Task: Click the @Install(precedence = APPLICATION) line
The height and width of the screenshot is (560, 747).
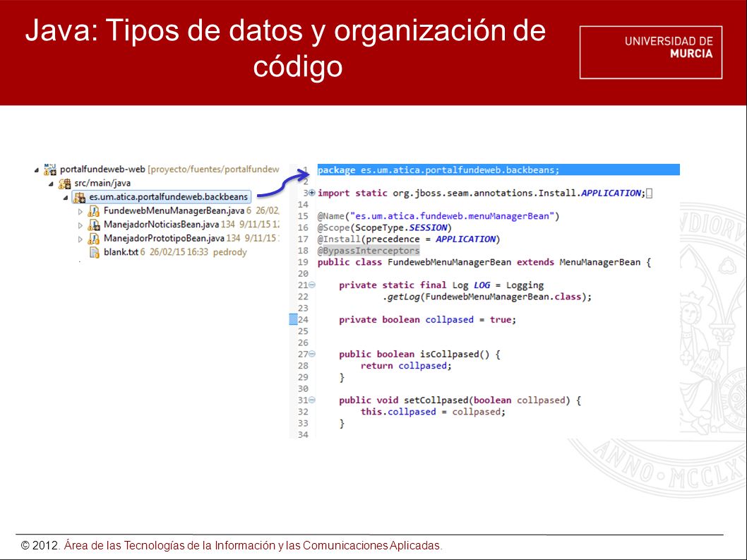Action: point(409,239)
